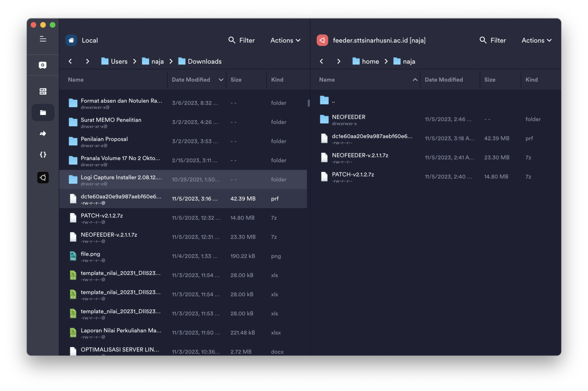Click the Local pane vertical scrollbar
This screenshot has height=391, width=588.
tap(308, 103)
